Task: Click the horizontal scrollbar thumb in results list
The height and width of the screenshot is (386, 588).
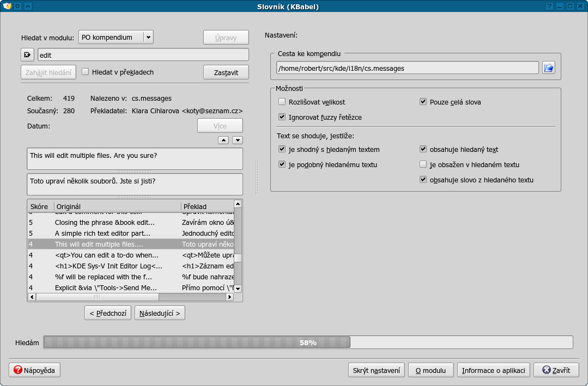Action: click(x=98, y=297)
